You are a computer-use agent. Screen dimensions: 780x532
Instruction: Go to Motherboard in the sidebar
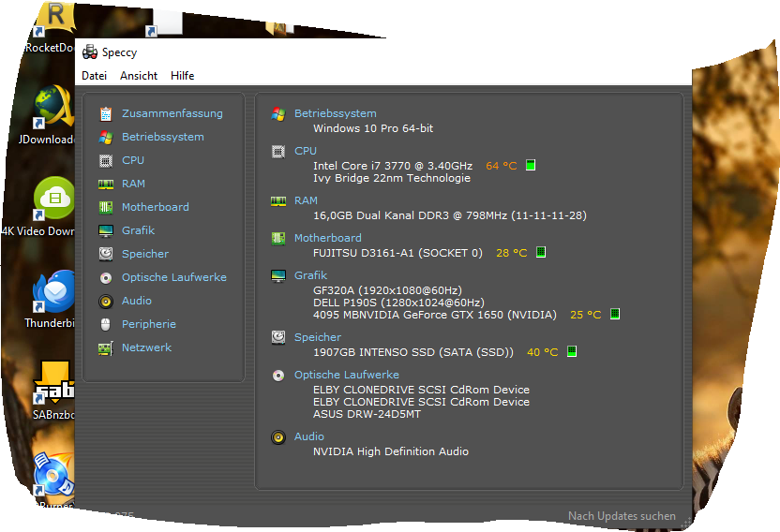pos(156,207)
